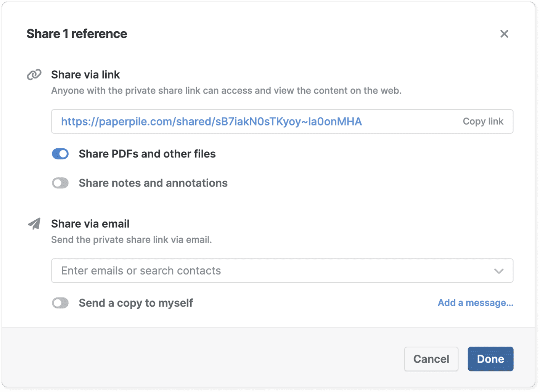Close the share dialog with X
This screenshot has height=392, width=540.
[x=504, y=34]
